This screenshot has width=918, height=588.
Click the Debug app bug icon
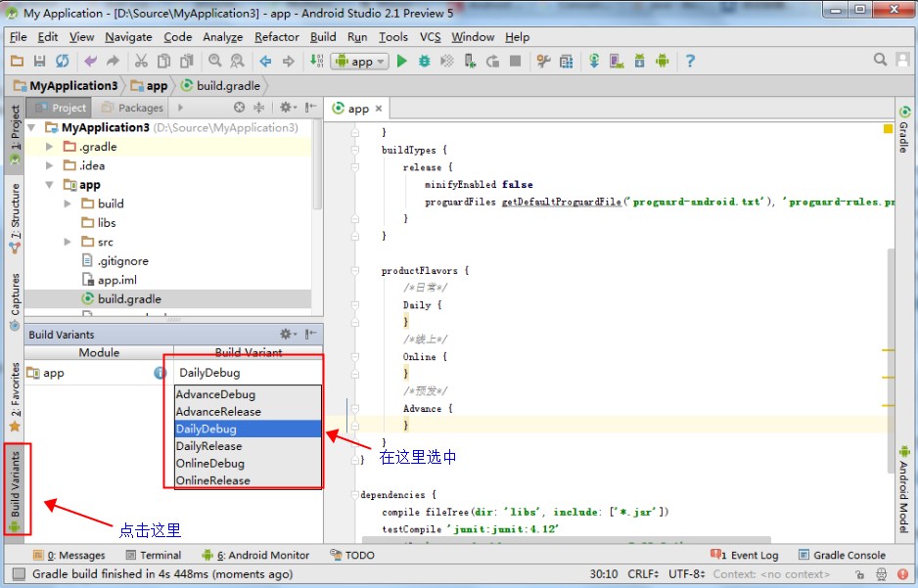[x=425, y=61]
